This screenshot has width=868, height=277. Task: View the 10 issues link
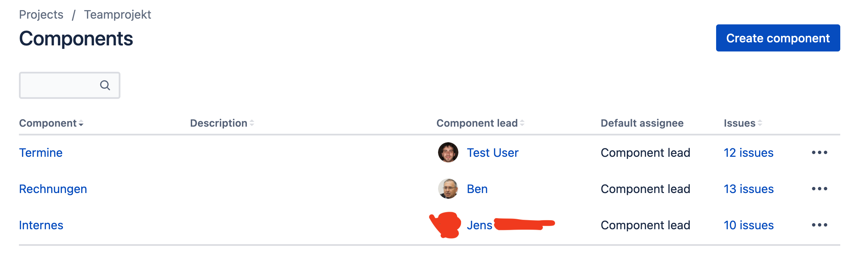[749, 225]
